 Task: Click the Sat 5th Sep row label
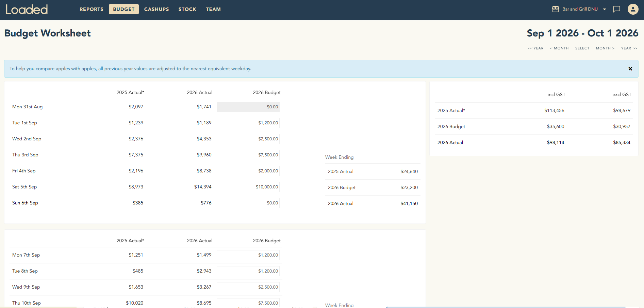pos(24,187)
